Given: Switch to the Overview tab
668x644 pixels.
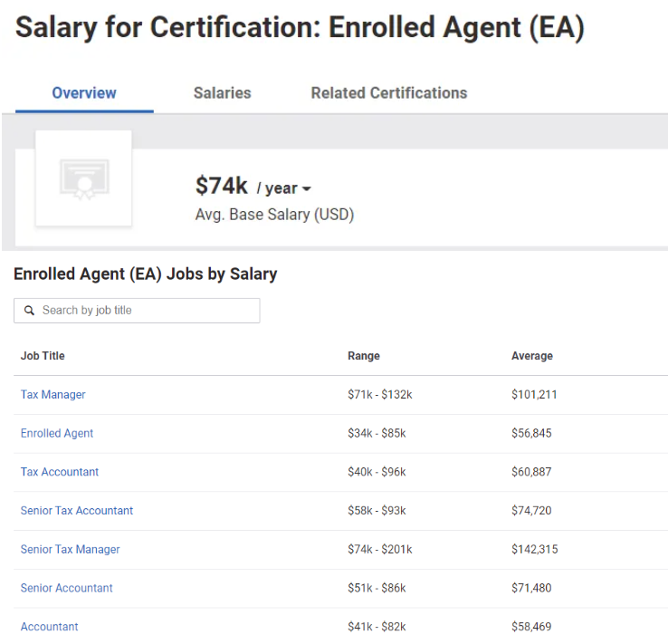Looking at the screenshot, I should tap(84, 92).
